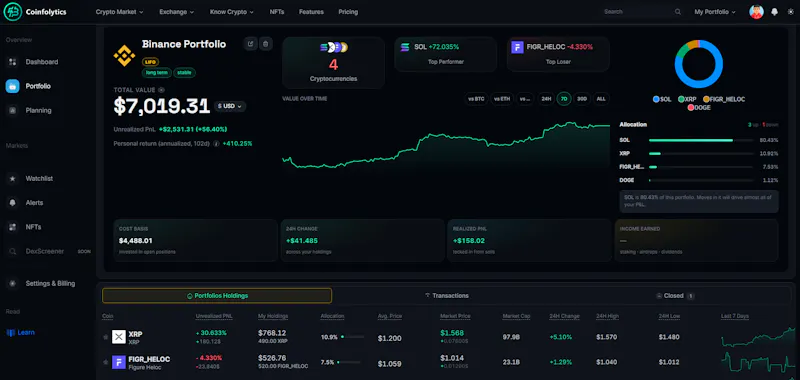Select the vs ETH chart option
The height and width of the screenshot is (380, 800).
(x=502, y=99)
